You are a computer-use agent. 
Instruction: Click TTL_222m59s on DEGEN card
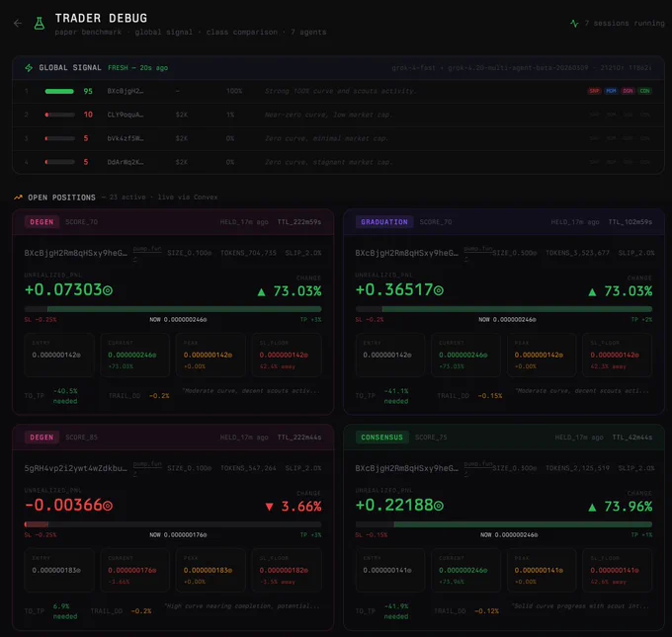[299, 222]
